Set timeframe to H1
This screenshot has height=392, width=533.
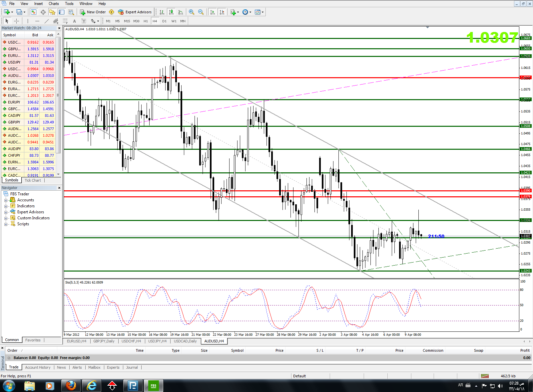coord(146,21)
